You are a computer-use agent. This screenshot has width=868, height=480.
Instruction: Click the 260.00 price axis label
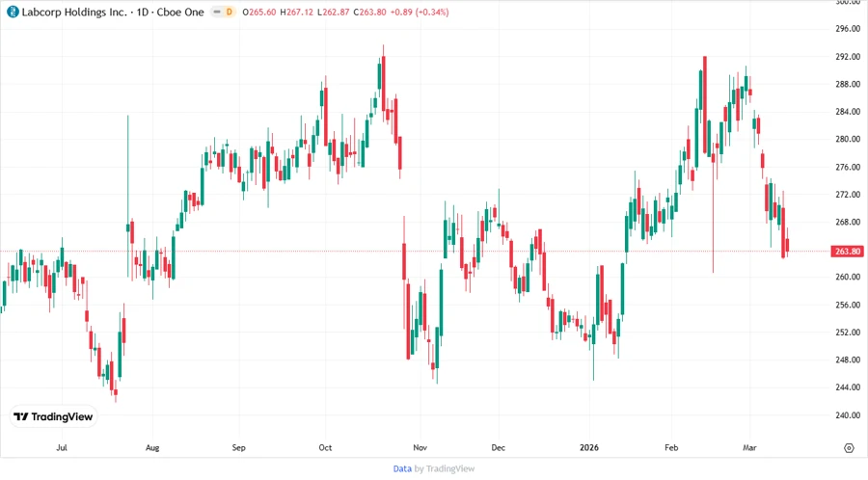848,277
